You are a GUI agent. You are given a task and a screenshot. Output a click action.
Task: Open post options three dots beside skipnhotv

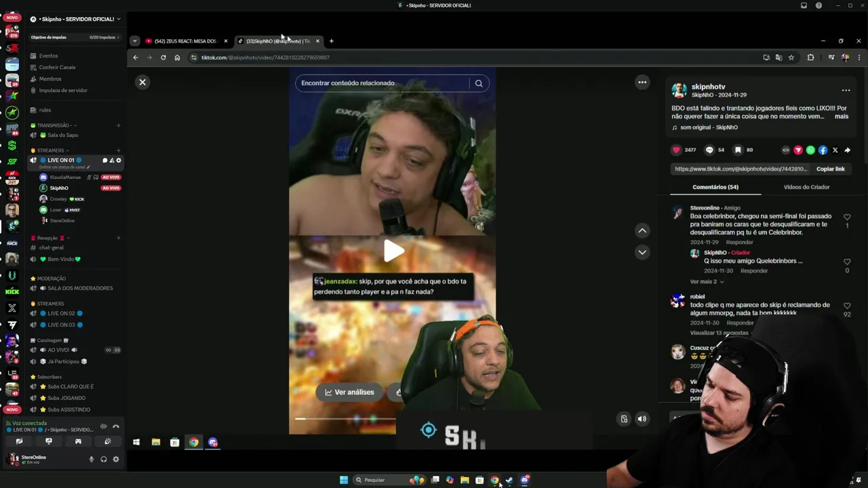pos(846,90)
